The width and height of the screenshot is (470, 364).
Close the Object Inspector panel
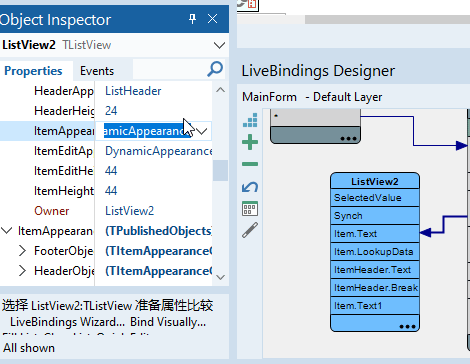click(x=212, y=19)
